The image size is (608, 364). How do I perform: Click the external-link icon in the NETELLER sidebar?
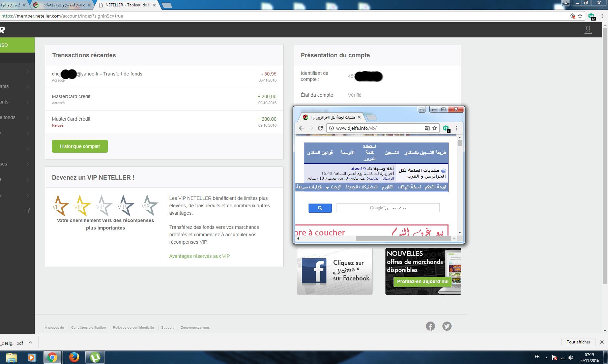pos(27,211)
